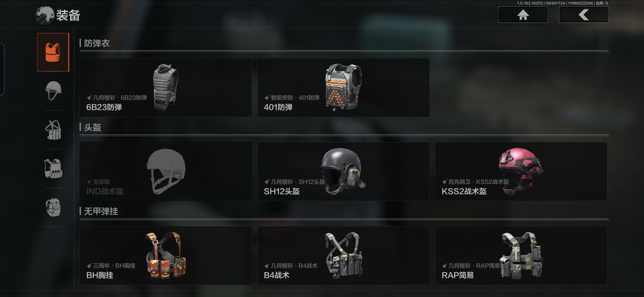Open the 6B23防弹 armor card
This screenshot has height=297, width=644.
166,87
